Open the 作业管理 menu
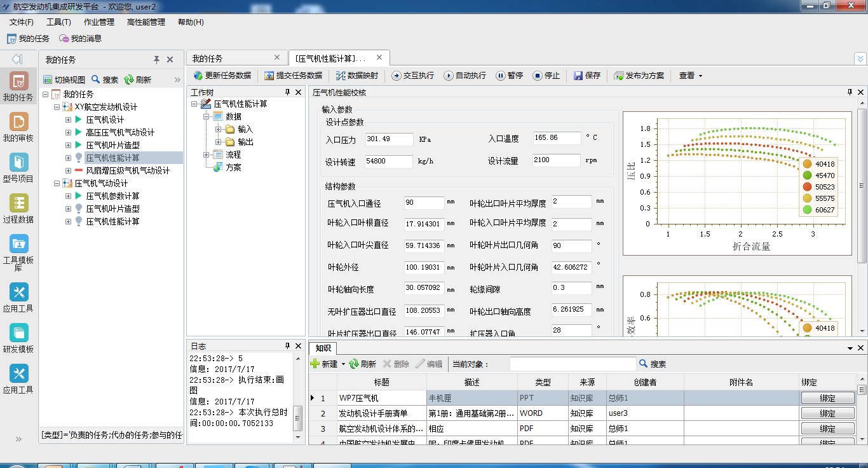The width and height of the screenshot is (868, 468). (98, 22)
